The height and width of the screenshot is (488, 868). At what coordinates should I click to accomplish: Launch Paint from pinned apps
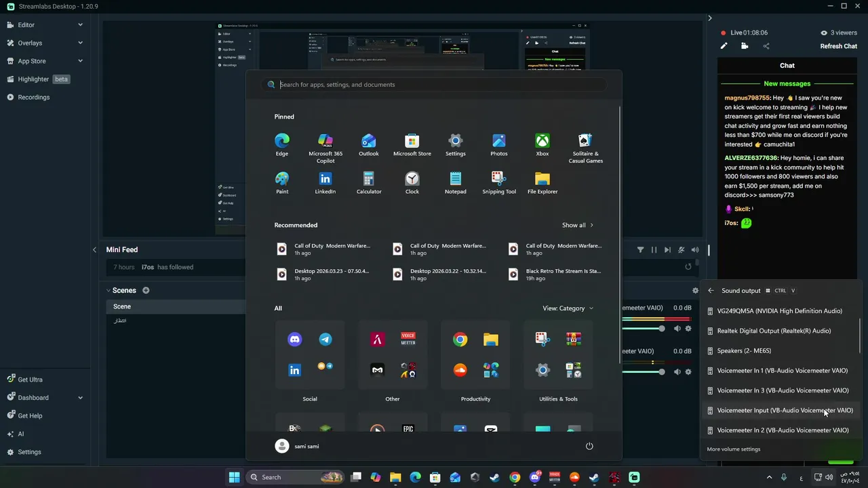(x=282, y=183)
